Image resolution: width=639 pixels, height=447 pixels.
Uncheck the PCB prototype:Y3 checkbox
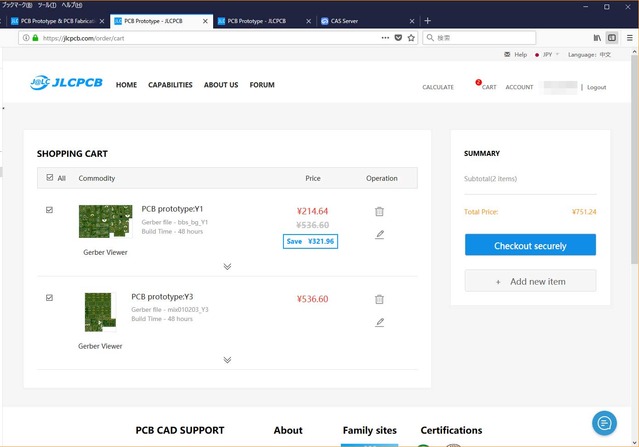click(x=49, y=298)
